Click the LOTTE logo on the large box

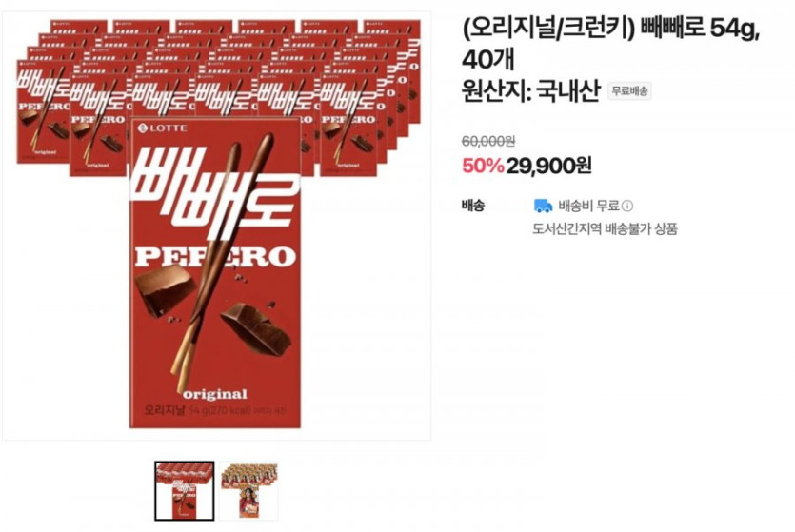pyautogui.click(x=163, y=128)
